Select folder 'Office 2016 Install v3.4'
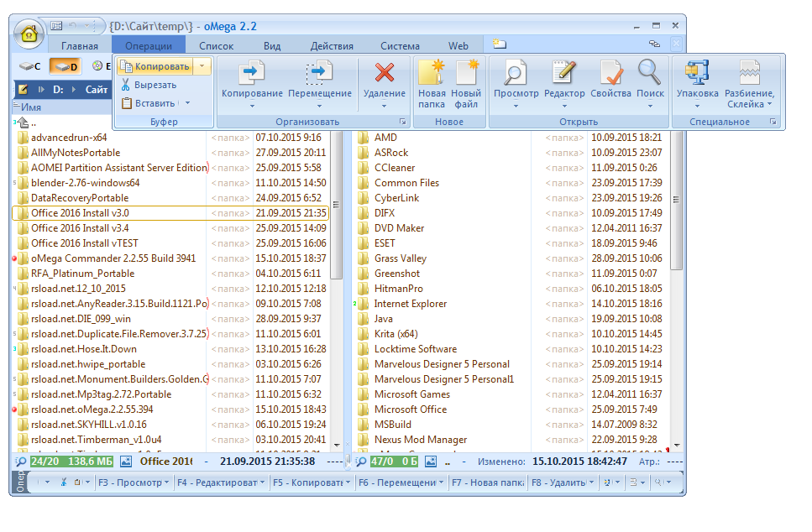 tap(170, 228)
